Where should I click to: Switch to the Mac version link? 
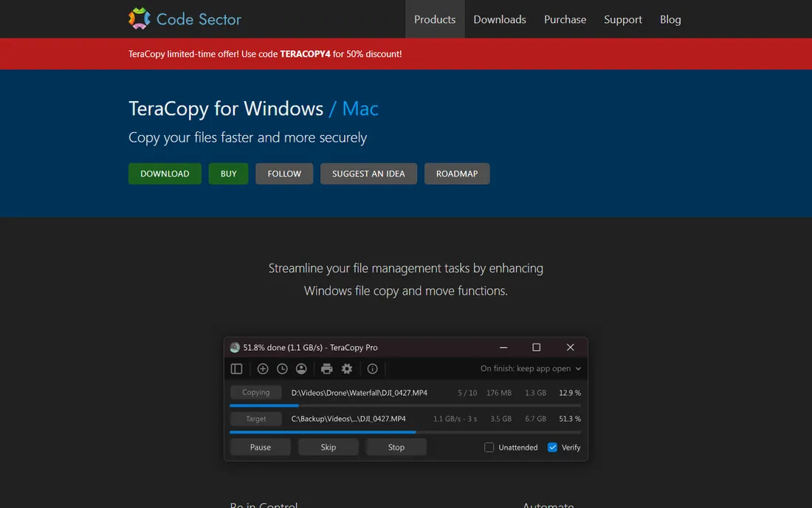point(360,109)
